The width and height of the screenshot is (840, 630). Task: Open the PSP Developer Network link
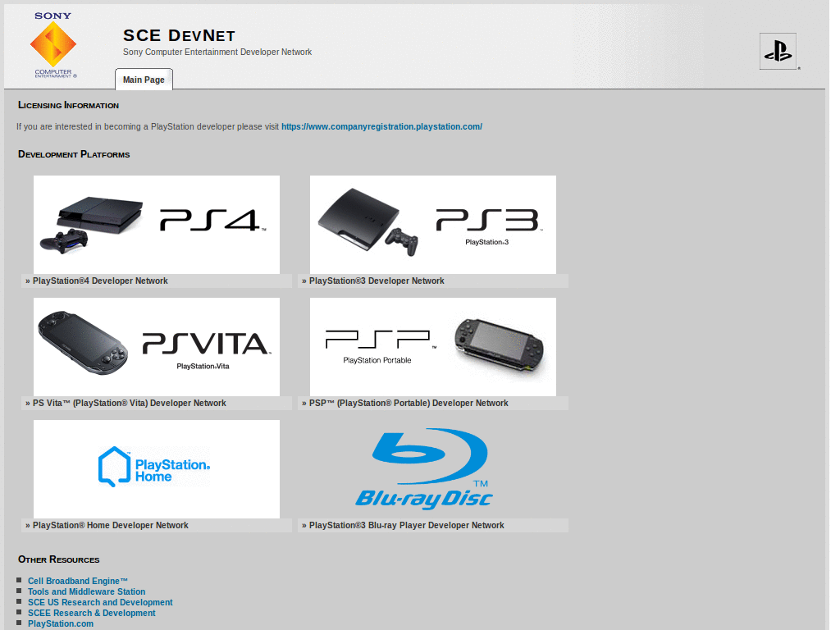click(405, 403)
